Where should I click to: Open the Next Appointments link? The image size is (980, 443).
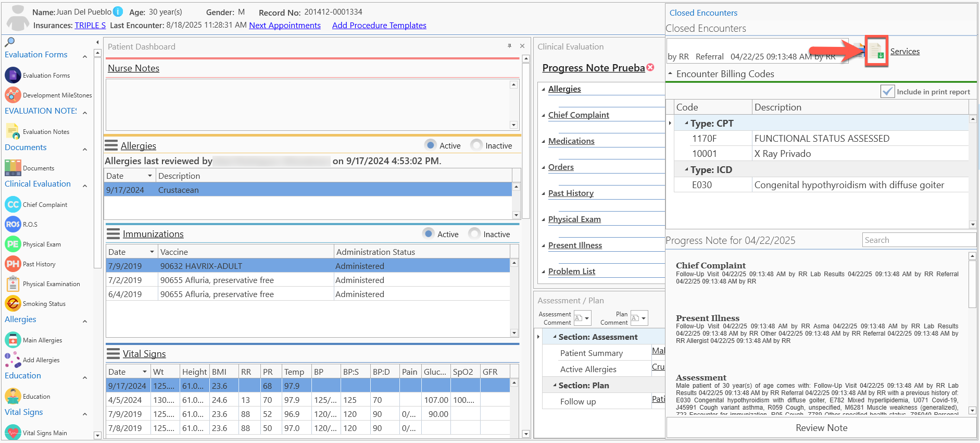tap(285, 25)
